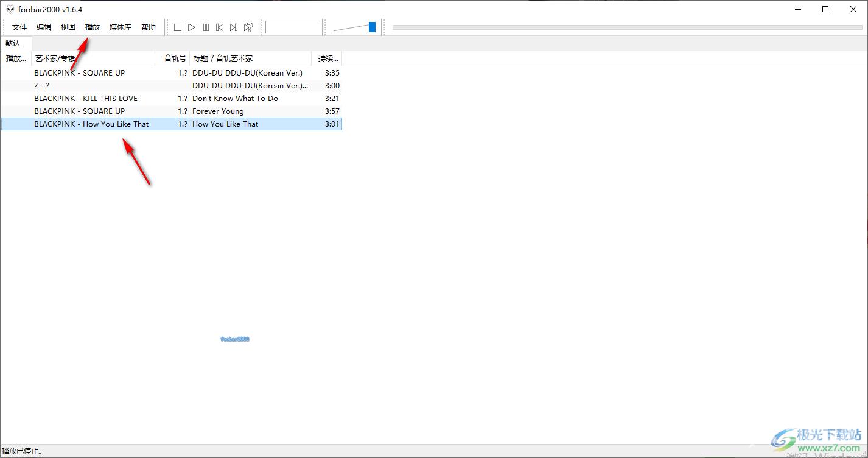The width and height of the screenshot is (868, 458).
Task: Click the duration 3:01
Action: click(x=332, y=124)
